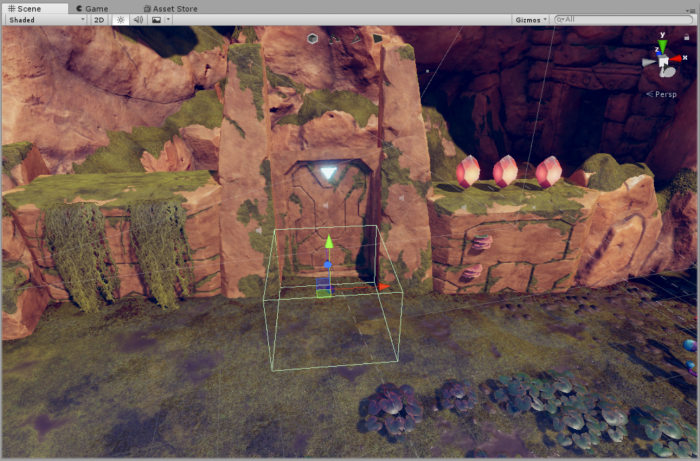Click the center cube of orientation gizmo
700x461 pixels.
click(663, 63)
